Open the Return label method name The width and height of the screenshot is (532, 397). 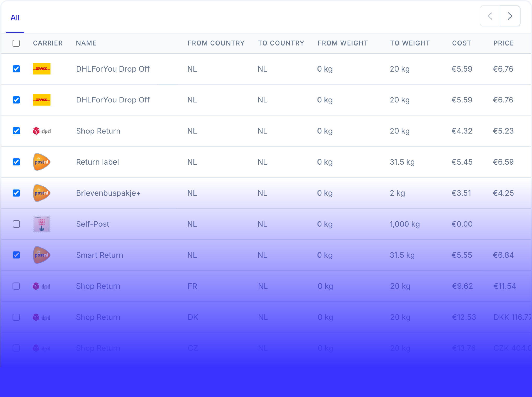pos(98,162)
